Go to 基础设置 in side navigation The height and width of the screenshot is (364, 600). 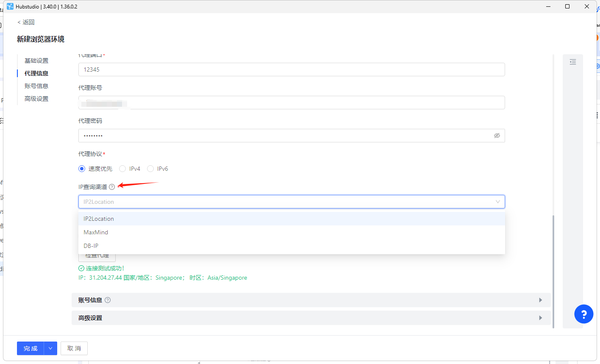click(36, 61)
